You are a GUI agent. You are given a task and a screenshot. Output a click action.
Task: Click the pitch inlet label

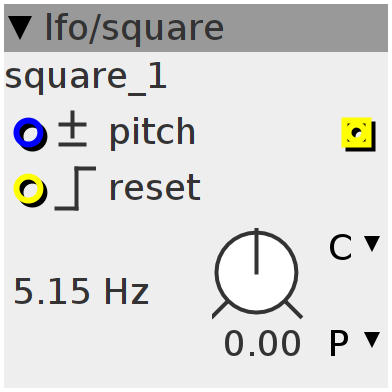152,133
